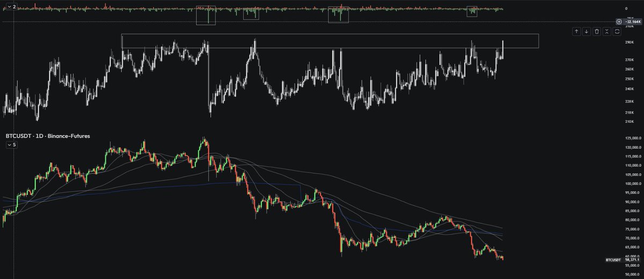The height and width of the screenshot is (279, 644).
Task: Expand the indicator legend labeled 5
Action: coord(11,145)
